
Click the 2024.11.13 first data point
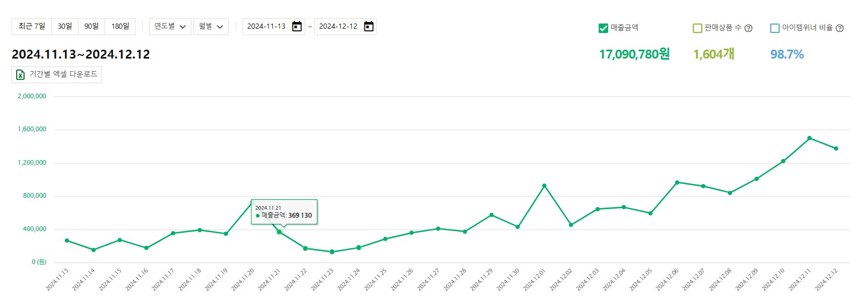[x=67, y=241]
